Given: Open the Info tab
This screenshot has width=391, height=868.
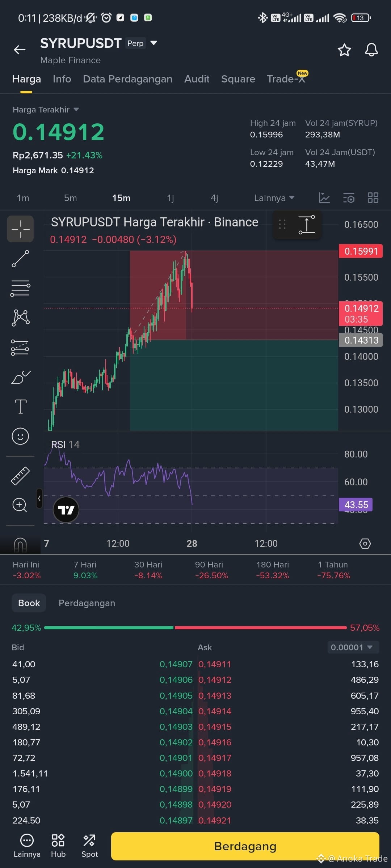Looking at the screenshot, I should [x=62, y=79].
